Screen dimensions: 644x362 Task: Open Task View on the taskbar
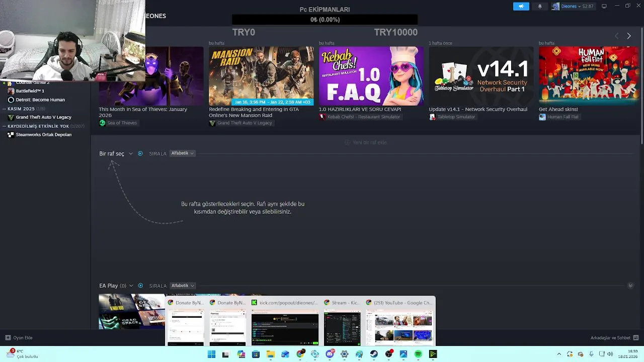click(x=225, y=354)
